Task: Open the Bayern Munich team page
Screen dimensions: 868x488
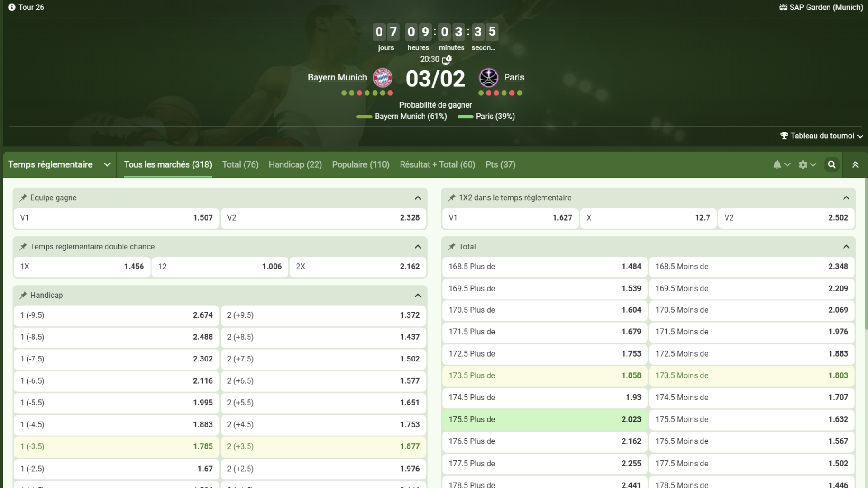Action: tap(337, 77)
